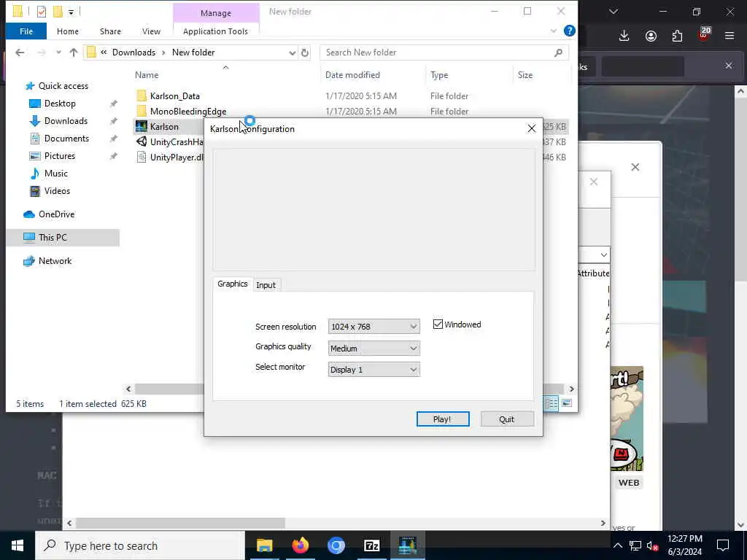Open Desktop in the navigation pane
The height and width of the screenshot is (560, 747).
tap(60, 104)
